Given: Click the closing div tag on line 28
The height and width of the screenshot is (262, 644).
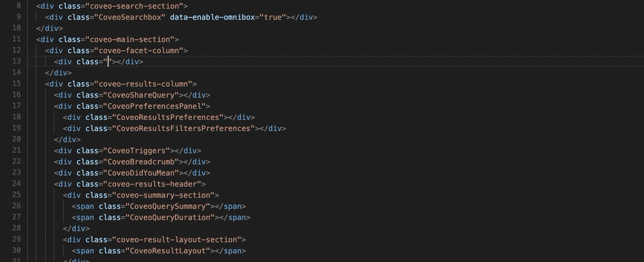Looking at the screenshot, I should 76,228.
